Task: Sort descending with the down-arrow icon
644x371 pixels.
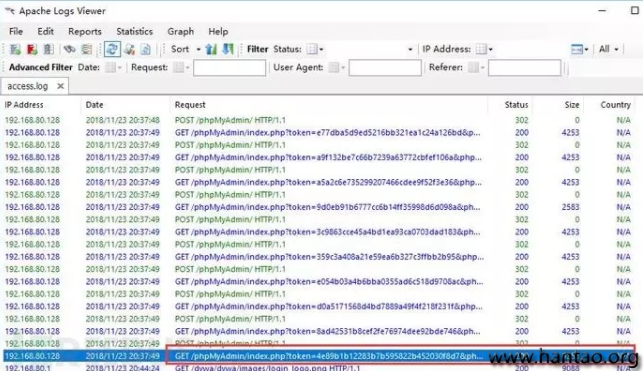Action: [x=228, y=49]
